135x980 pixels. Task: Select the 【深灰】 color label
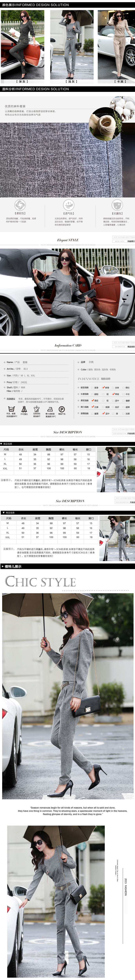[22, 81]
